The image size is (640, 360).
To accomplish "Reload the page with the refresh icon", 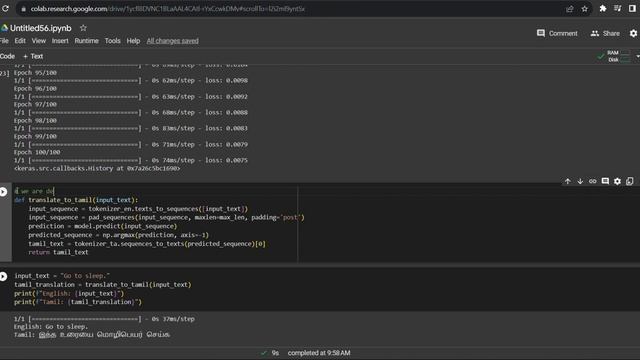I will point(5,8).
